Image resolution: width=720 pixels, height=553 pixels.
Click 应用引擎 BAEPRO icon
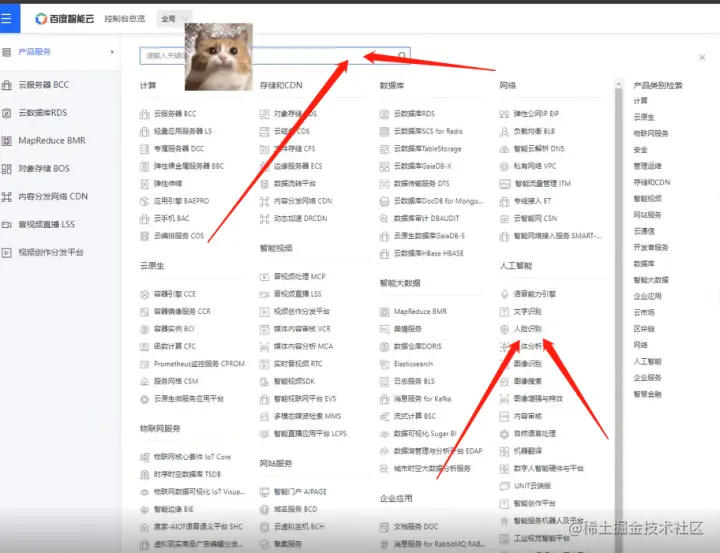144,201
